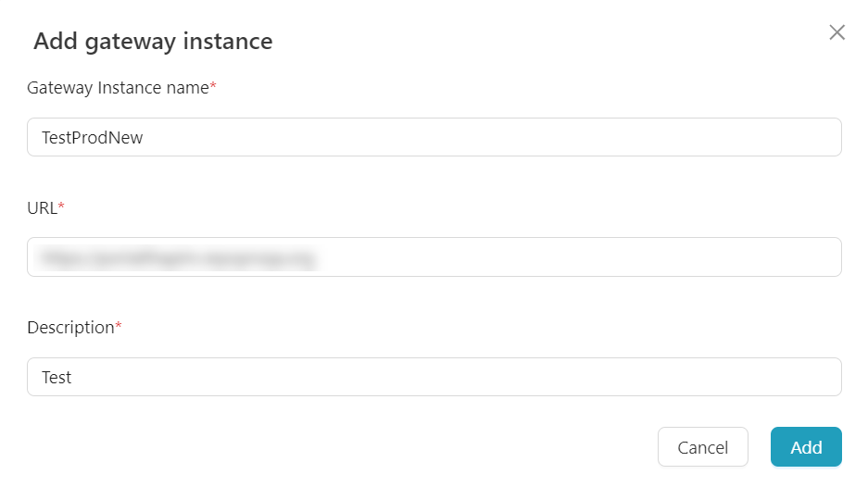This screenshot has height=487, width=868.
Task: Click the "Gateway Instance name" label
Action: [x=118, y=88]
